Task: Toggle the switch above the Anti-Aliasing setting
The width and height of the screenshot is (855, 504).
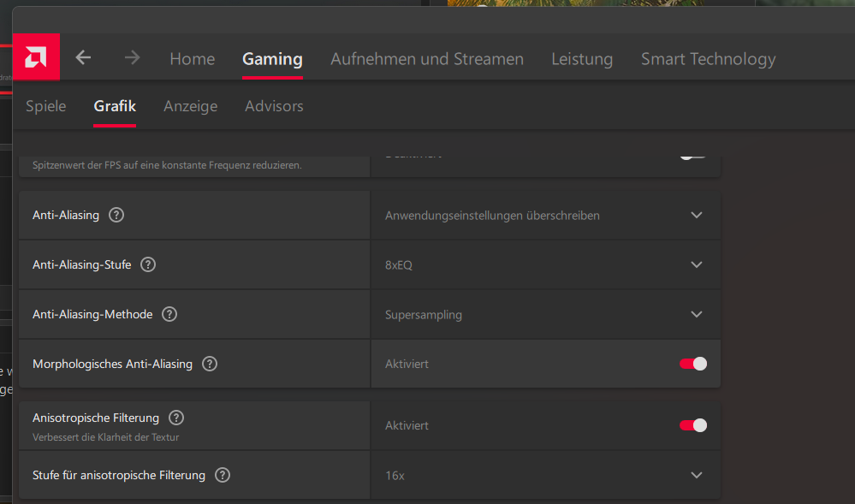Action: click(692, 157)
